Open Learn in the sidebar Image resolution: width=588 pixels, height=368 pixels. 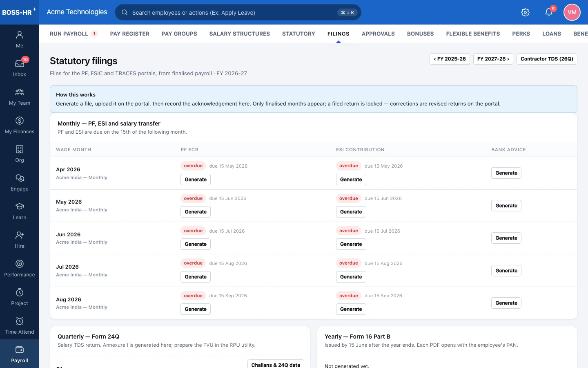(20, 211)
